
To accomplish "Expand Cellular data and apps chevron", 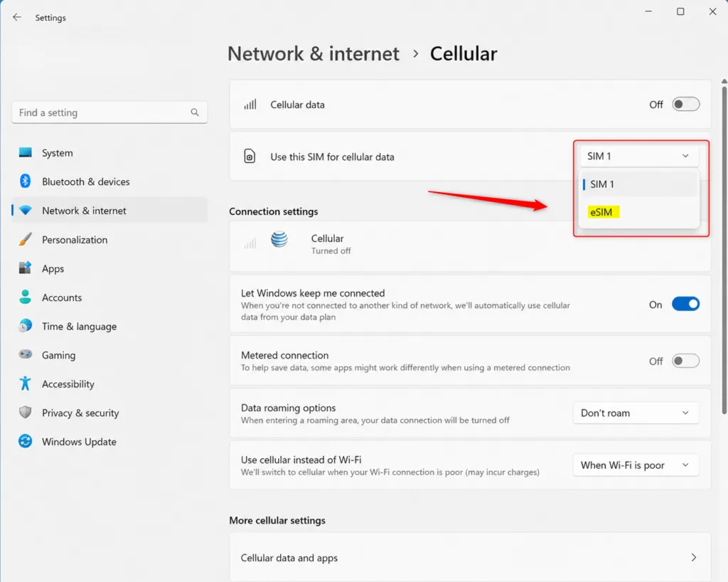I will (694, 557).
